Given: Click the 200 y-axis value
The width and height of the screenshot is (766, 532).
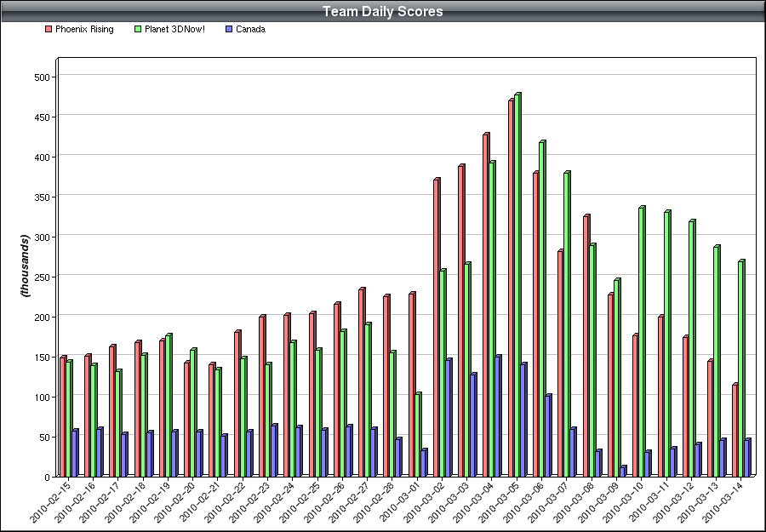Looking at the screenshot, I should [43, 317].
